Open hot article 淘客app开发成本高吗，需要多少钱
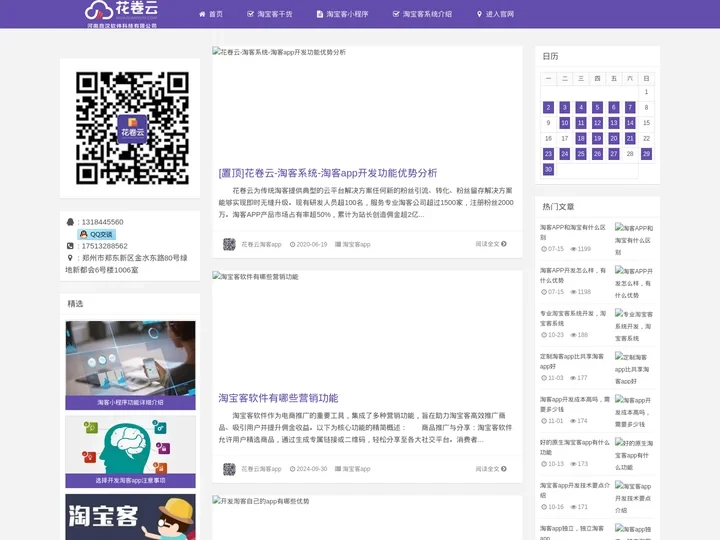 click(x=574, y=404)
